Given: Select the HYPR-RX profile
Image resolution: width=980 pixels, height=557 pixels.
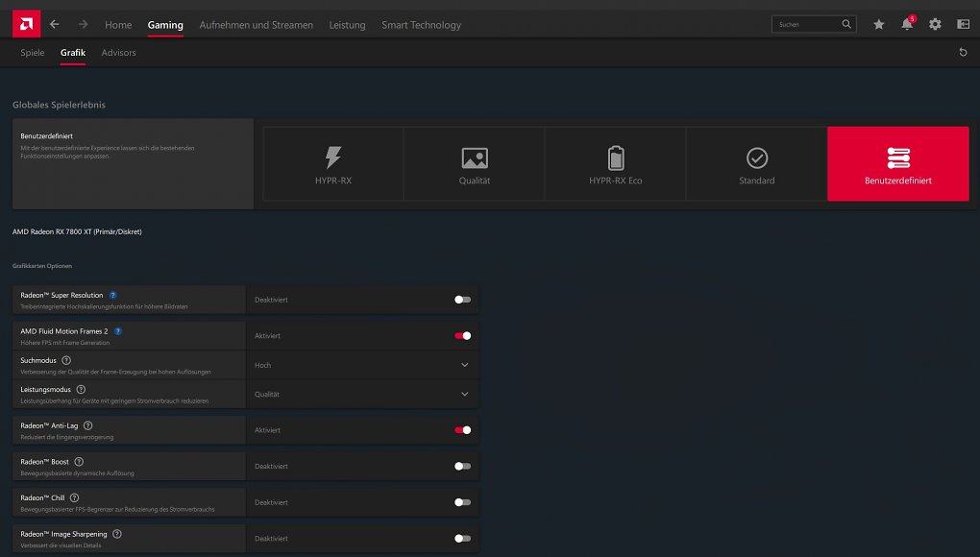Looking at the screenshot, I should tap(333, 164).
